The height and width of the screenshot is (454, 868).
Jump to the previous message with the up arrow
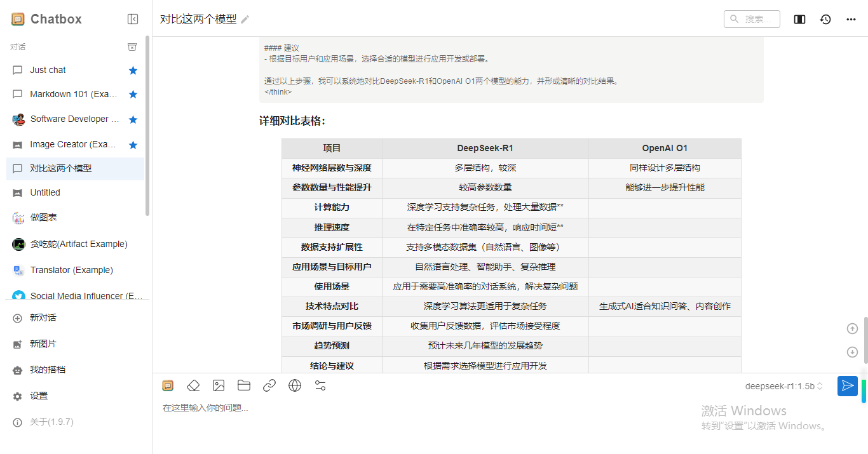click(x=852, y=328)
